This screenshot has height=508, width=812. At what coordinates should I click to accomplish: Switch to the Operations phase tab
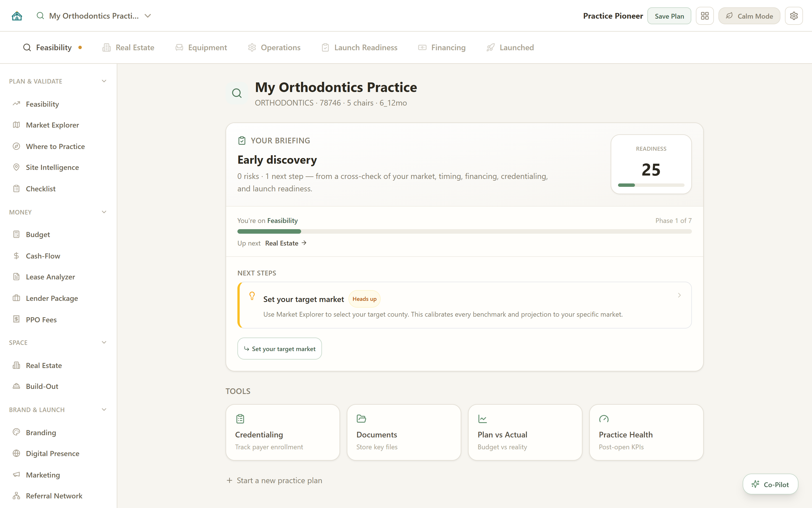coord(274,47)
